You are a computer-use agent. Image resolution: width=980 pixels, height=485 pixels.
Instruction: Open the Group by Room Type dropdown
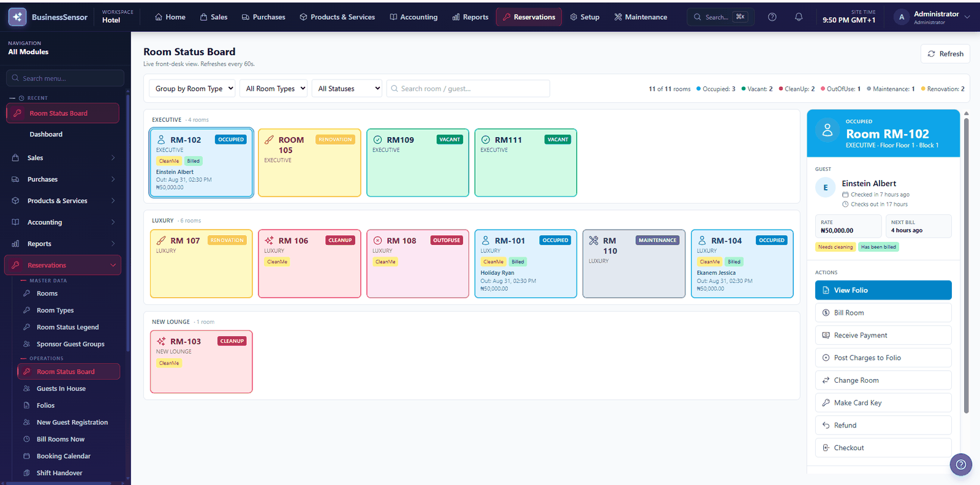[x=192, y=89]
